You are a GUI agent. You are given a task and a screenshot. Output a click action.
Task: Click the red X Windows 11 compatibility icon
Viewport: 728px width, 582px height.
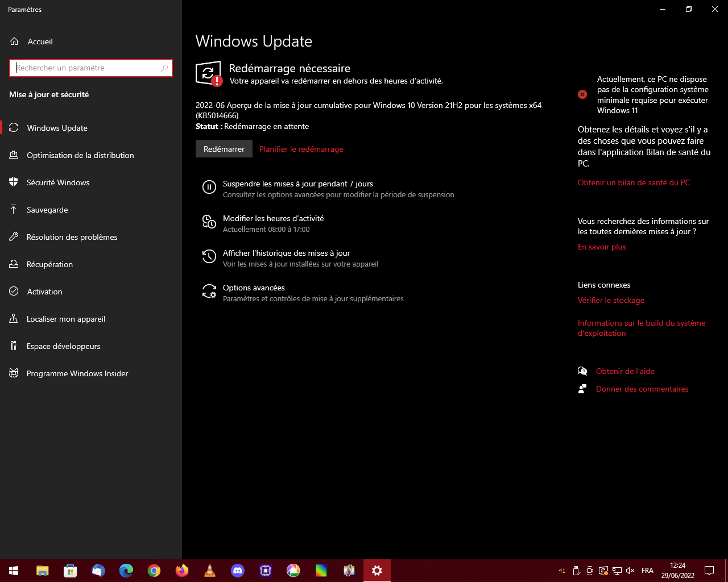coord(582,94)
